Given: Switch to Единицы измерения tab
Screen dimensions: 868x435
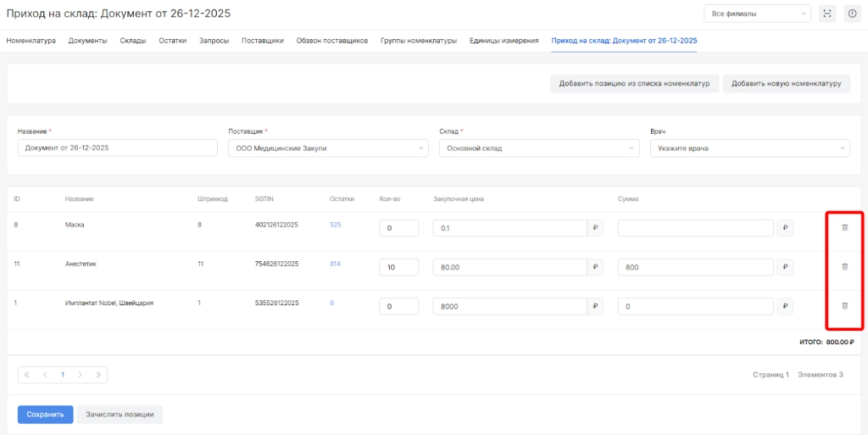Looking at the screenshot, I should coord(504,41).
